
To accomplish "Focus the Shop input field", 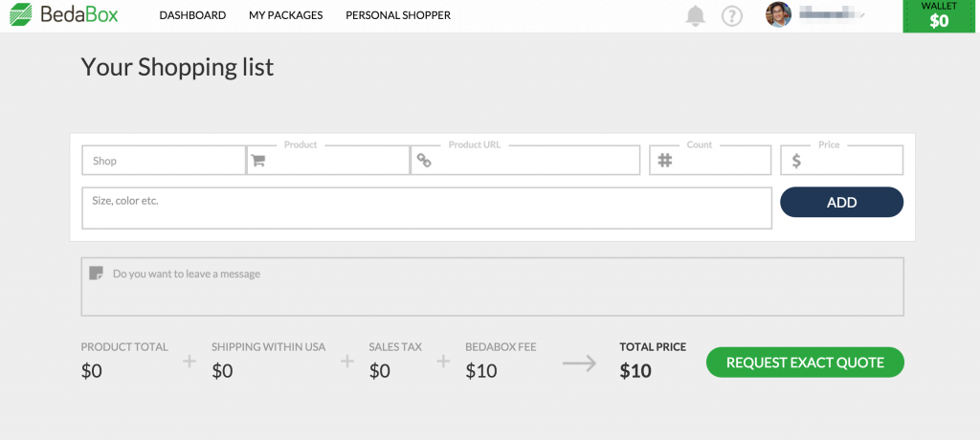I will (x=164, y=161).
